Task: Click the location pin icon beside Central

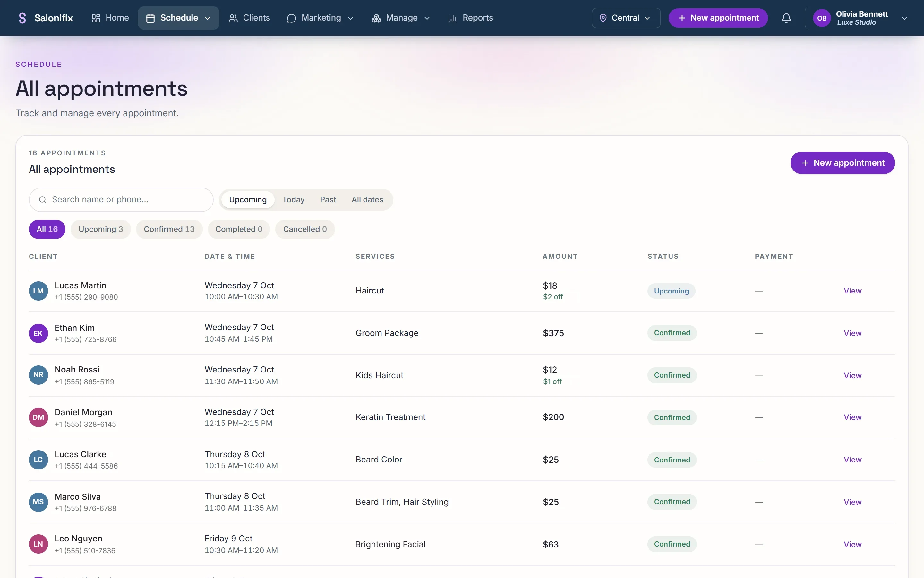Action: point(603,18)
